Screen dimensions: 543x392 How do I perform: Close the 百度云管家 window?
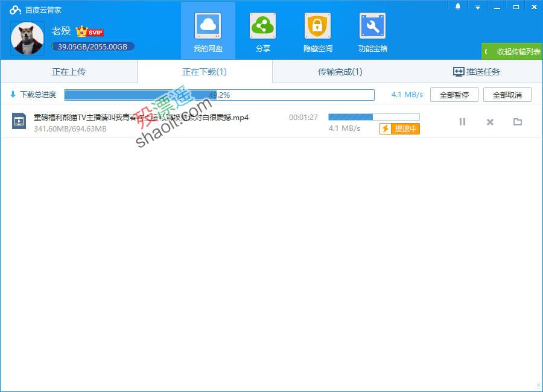click(534, 7)
